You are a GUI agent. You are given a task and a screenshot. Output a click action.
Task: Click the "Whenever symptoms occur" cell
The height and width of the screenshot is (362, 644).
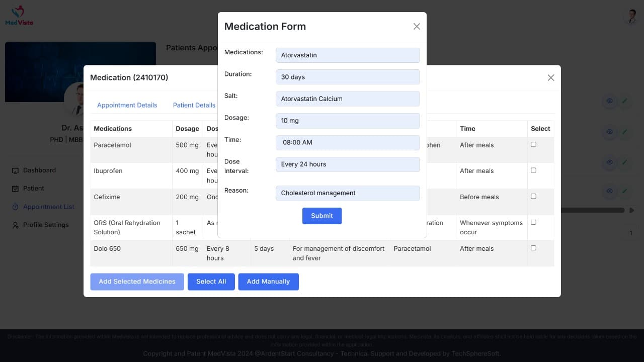pos(492,228)
